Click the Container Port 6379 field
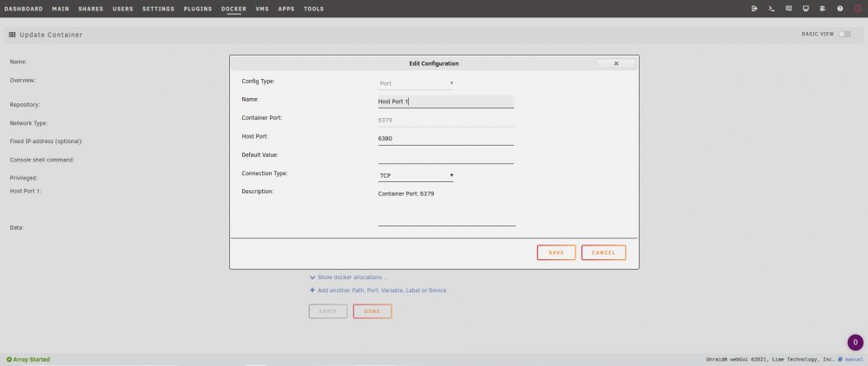The width and height of the screenshot is (868, 366). 445,120
